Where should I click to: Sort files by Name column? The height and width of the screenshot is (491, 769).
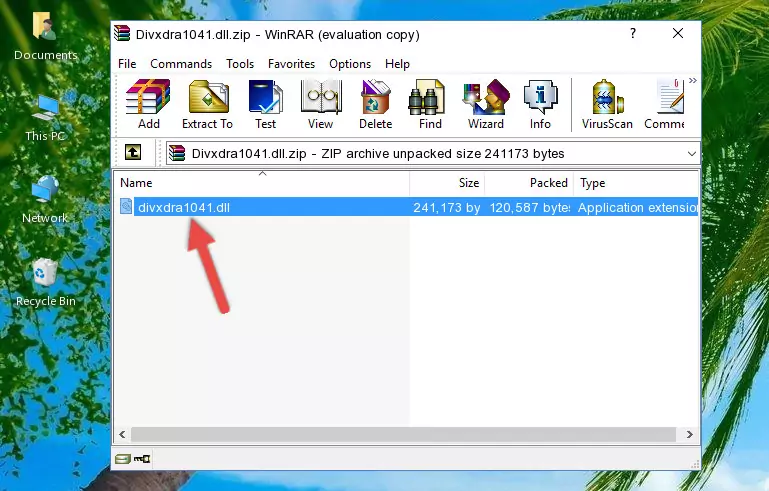click(262, 183)
